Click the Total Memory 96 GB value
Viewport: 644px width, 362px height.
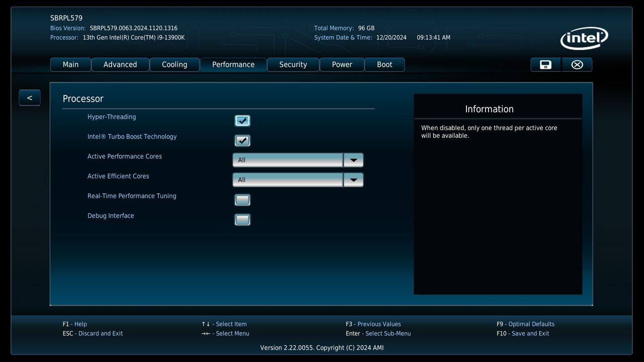pyautogui.click(x=366, y=28)
